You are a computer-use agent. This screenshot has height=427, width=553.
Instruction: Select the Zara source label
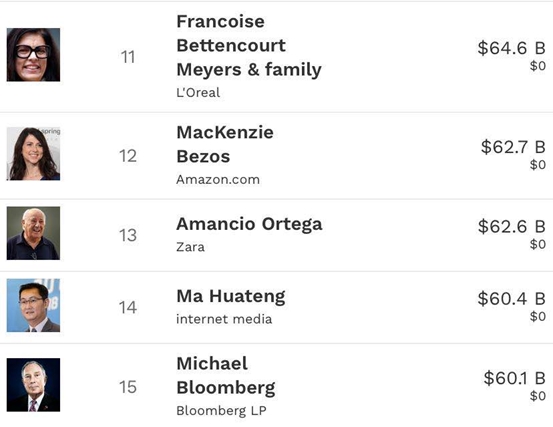point(190,247)
